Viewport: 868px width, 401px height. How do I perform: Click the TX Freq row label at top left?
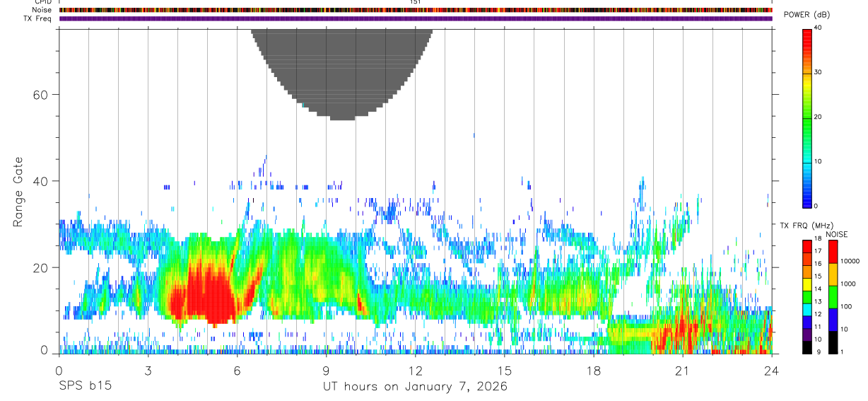click(x=38, y=18)
